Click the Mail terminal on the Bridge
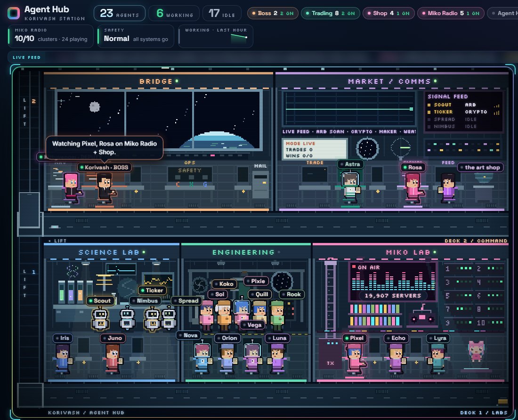Image resolution: width=518 pixels, height=420 pixels. (261, 184)
